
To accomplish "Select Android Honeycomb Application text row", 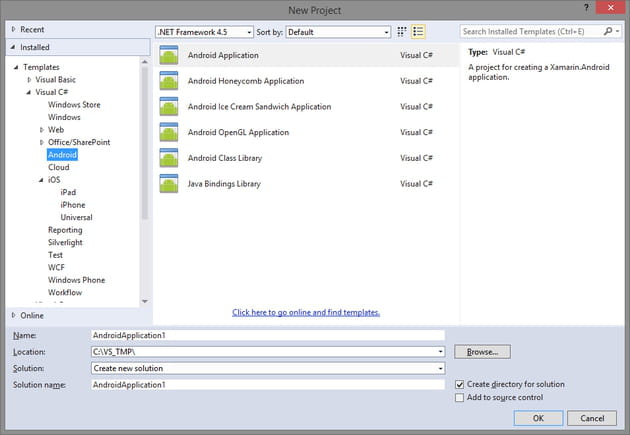I will click(x=246, y=81).
